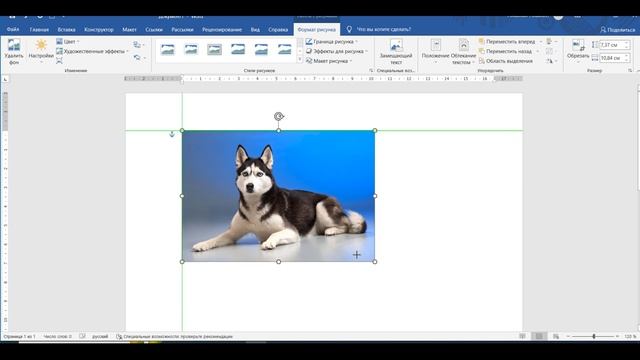Apply the first picture style thumbnail
The height and width of the screenshot is (360, 640).
click(168, 49)
